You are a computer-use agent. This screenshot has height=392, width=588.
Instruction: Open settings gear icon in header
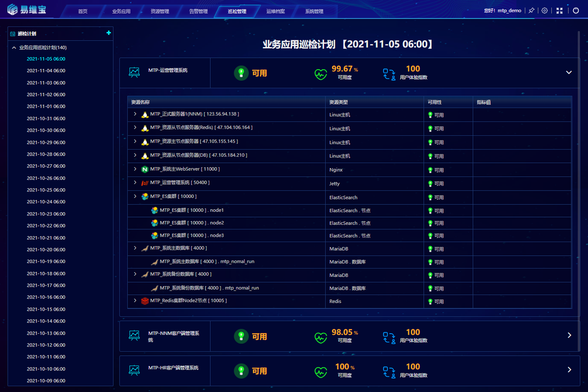[x=544, y=10]
